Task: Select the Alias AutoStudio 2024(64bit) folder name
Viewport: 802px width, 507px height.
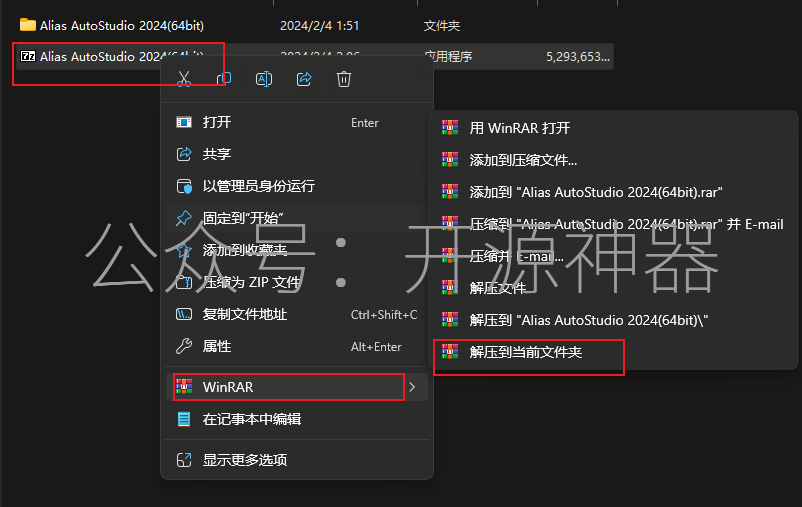Action: pyautogui.click(x=122, y=26)
